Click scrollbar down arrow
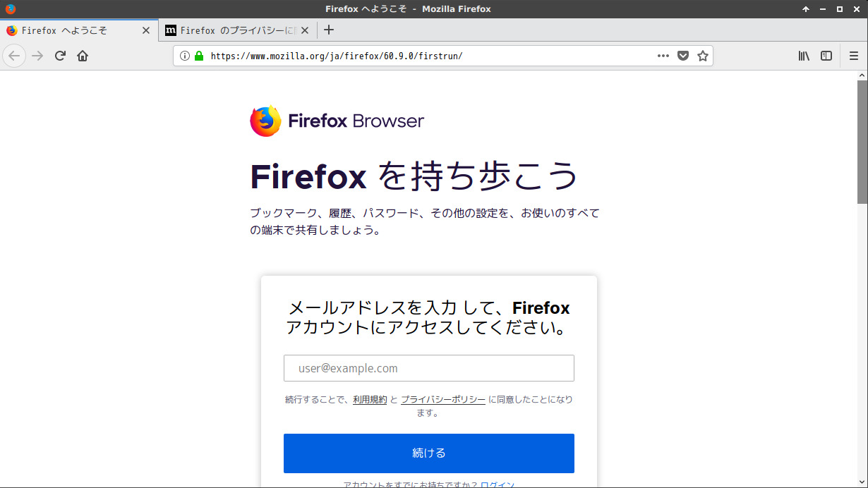This screenshot has width=868, height=488. tap(862, 481)
